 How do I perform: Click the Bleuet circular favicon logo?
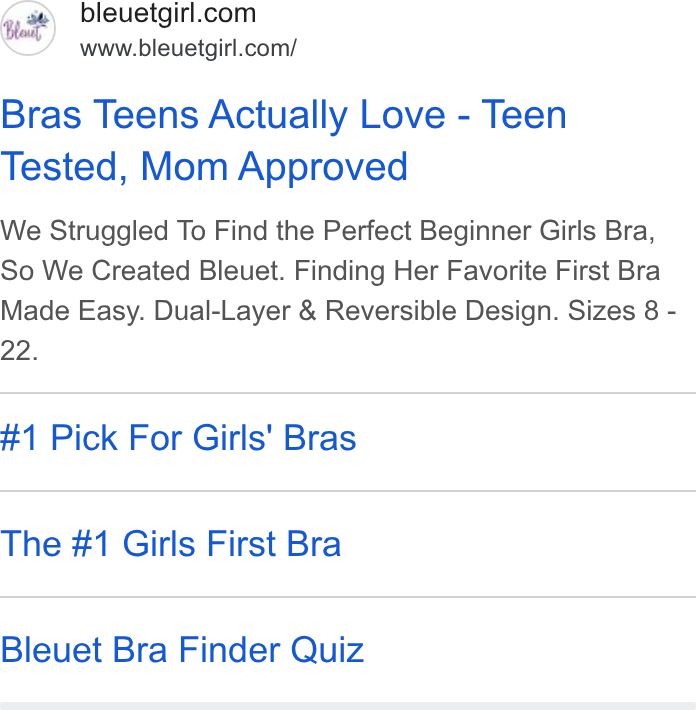[x=28, y=28]
